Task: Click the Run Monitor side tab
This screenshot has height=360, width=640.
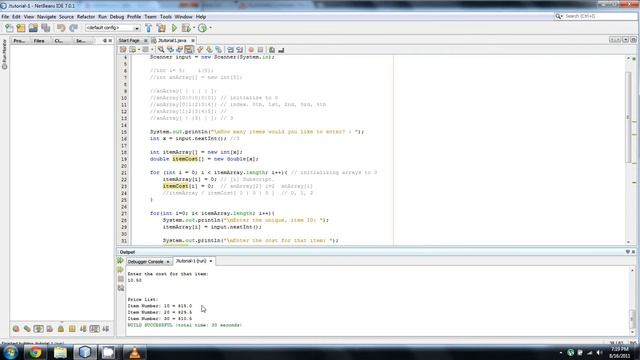Action: (x=4, y=54)
